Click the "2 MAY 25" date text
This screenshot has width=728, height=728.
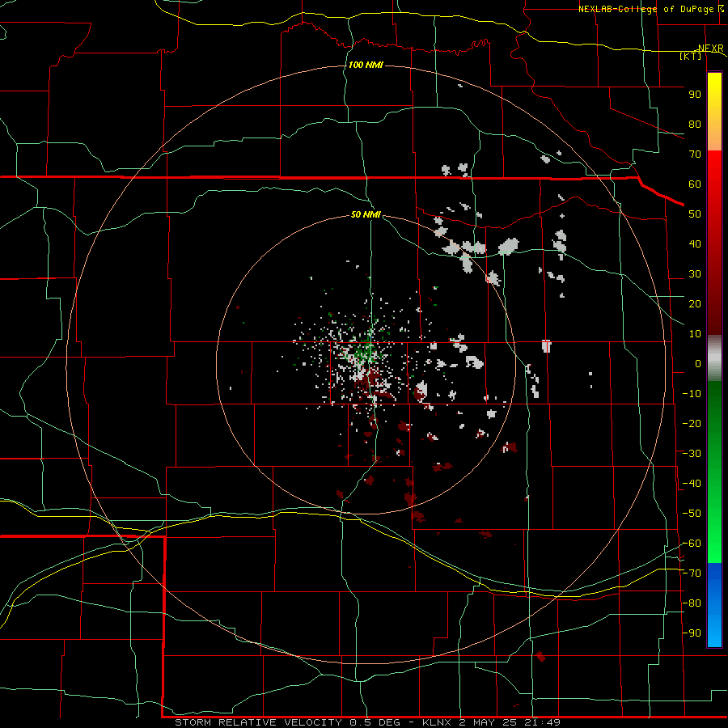click(488, 722)
